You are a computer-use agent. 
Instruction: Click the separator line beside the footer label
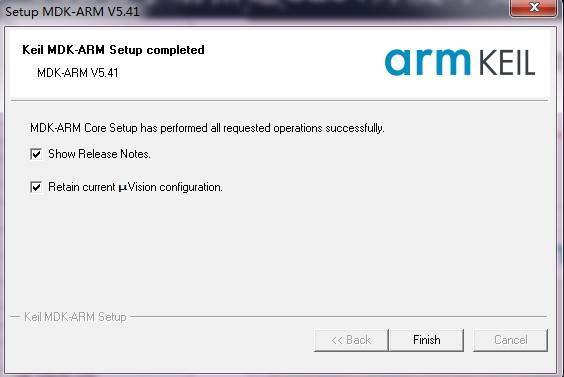coord(338,317)
